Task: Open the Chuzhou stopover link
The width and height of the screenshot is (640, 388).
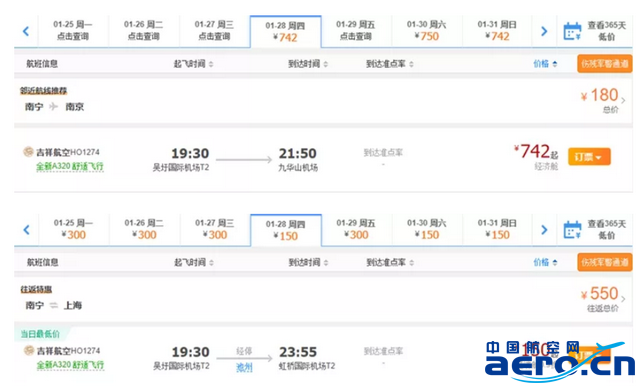Action: [244, 368]
